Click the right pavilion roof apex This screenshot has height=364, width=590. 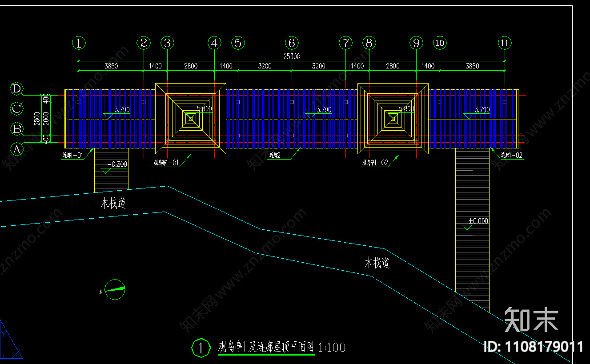pyautogui.click(x=393, y=118)
